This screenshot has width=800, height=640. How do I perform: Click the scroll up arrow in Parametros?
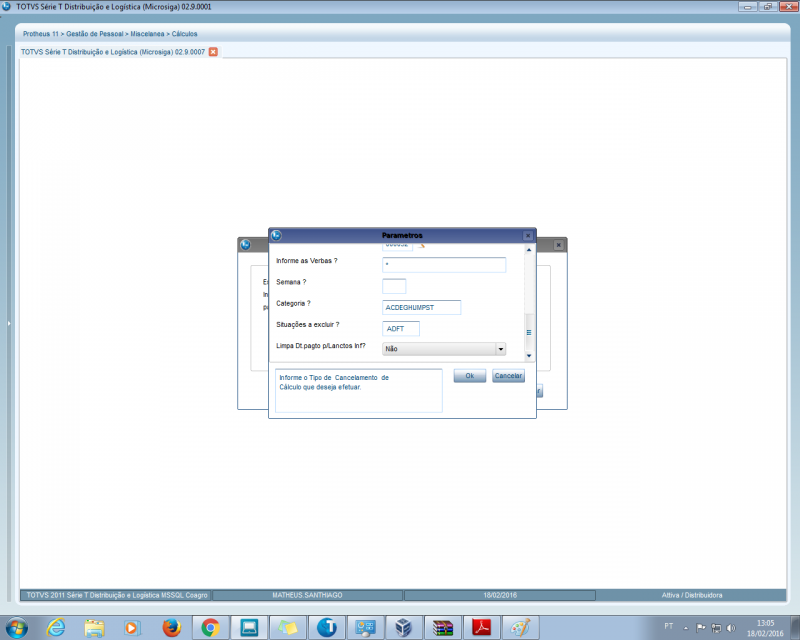[529, 250]
